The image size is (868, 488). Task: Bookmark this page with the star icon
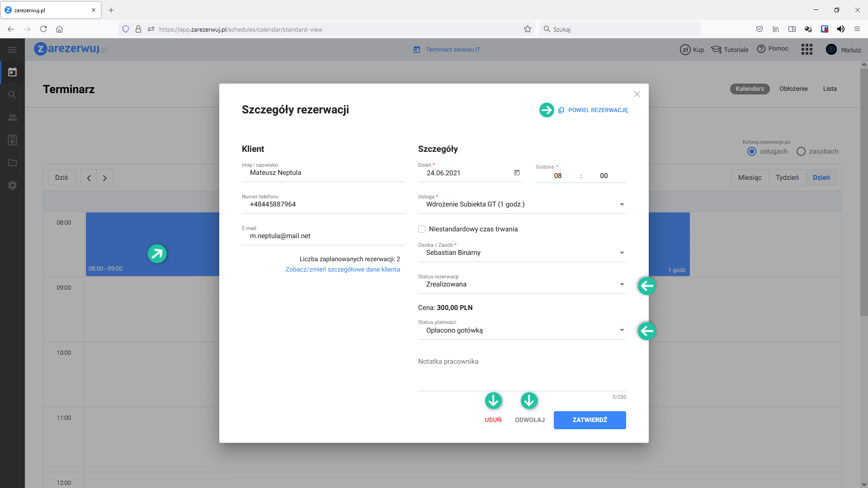(x=528, y=29)
